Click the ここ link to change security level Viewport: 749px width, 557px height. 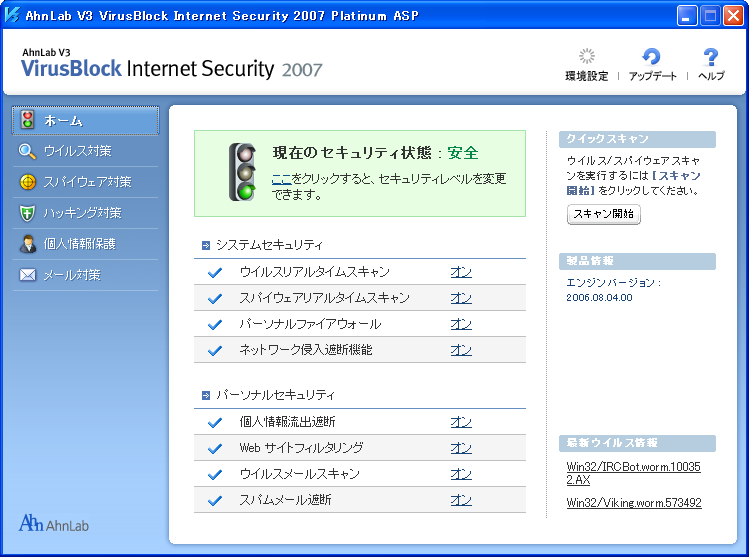point(281,179)
